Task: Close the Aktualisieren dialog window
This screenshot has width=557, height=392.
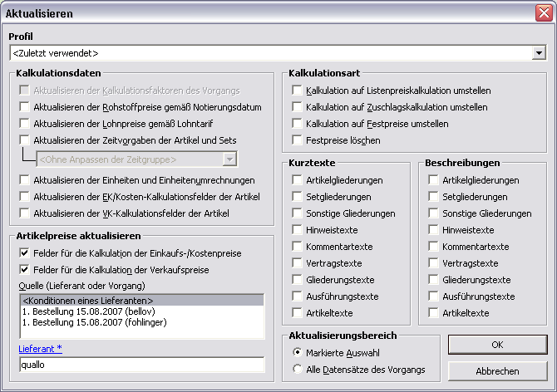Action: [x=544, y=13]
